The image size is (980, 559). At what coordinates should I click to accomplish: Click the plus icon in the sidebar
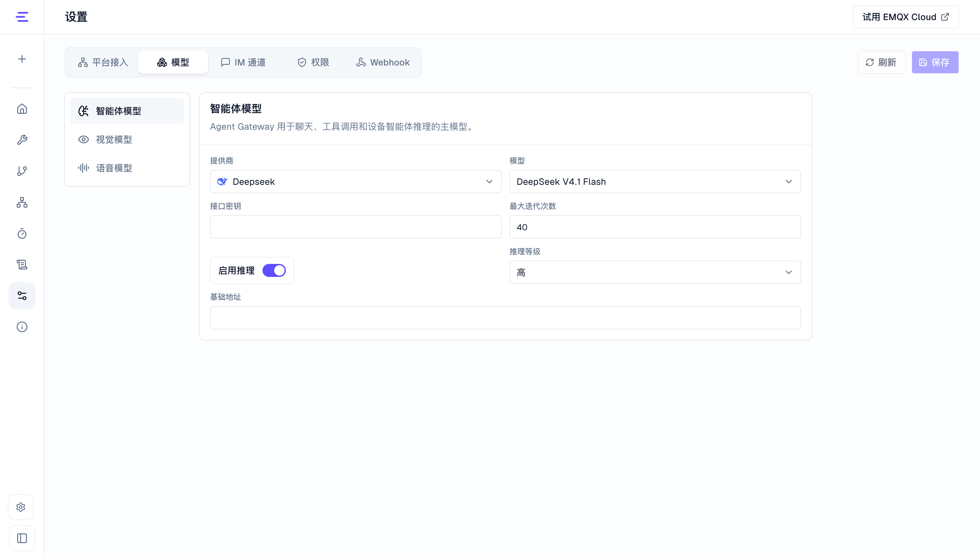click(22, 59)
